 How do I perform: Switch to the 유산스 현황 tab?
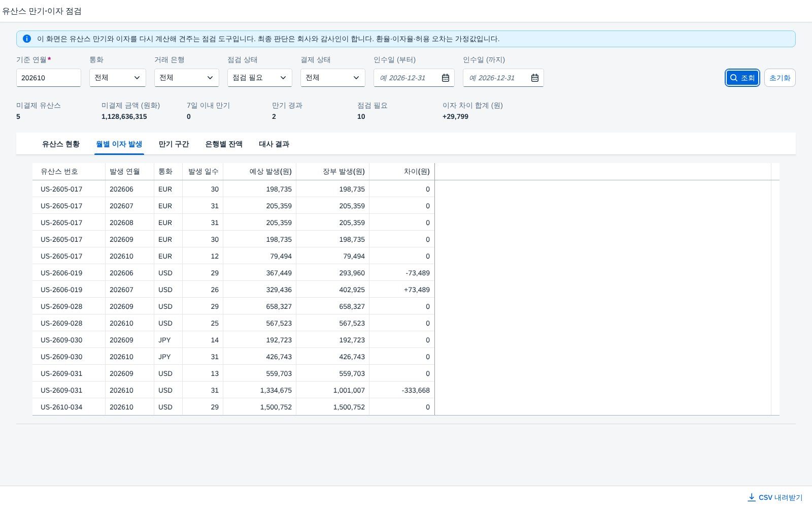click(x=61, y=144)
